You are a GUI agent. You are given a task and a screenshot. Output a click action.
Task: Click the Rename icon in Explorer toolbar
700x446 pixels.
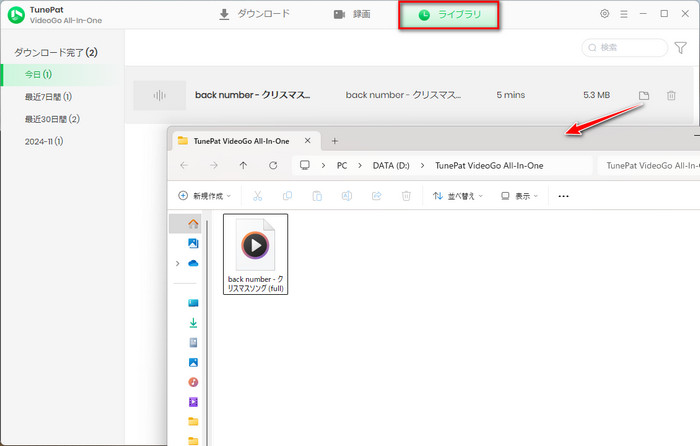tap(347, 196)
